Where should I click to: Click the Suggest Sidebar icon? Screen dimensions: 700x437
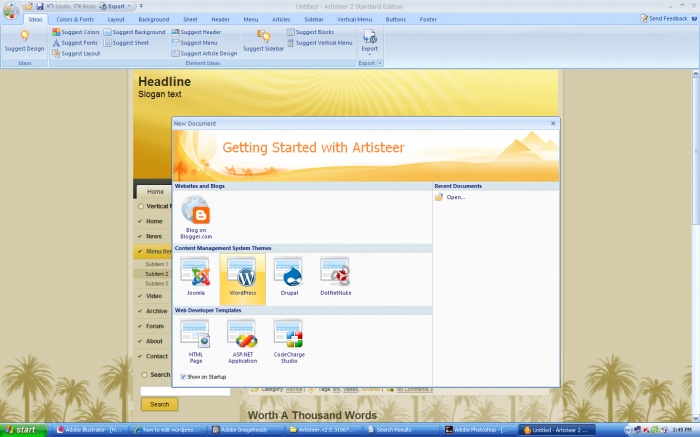click(263, 36)
